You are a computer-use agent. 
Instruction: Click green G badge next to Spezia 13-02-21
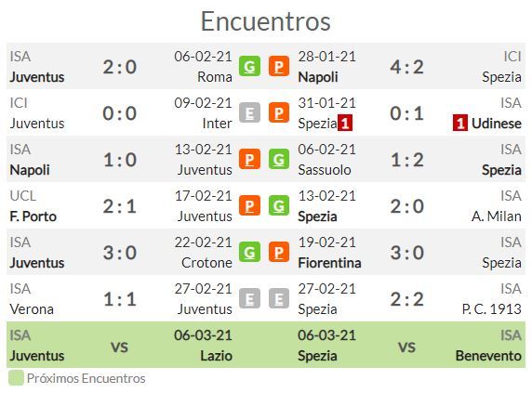(x=279, y=205)
